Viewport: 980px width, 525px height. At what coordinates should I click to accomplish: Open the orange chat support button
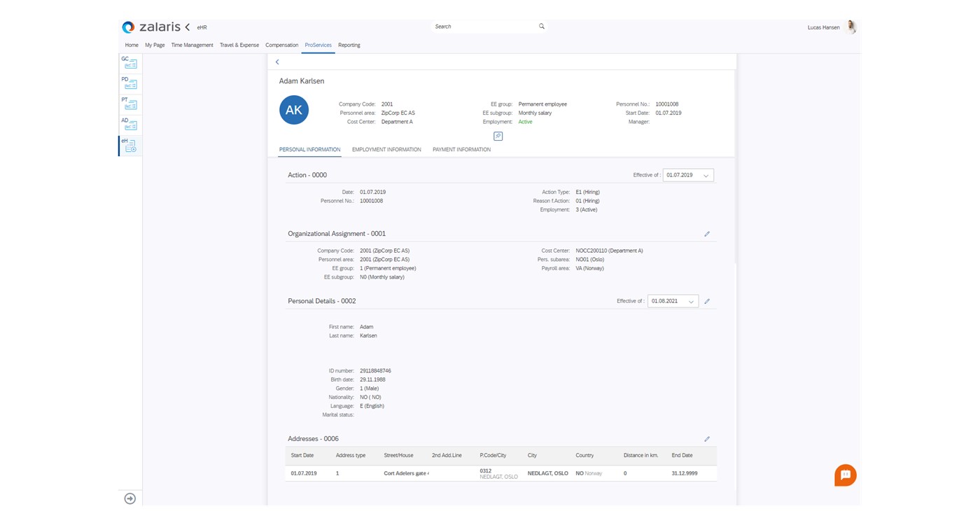pyautogui.click(x=845, y=475)
